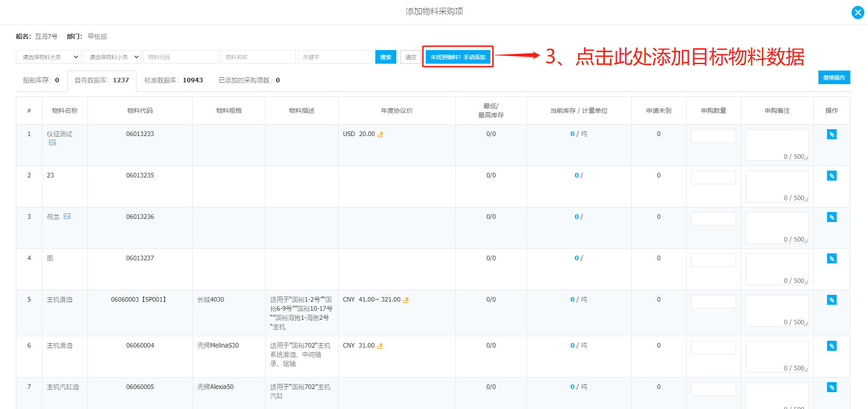
Task: Click 申购备注 textarea for row 06060003
Action: coord(777,311)
